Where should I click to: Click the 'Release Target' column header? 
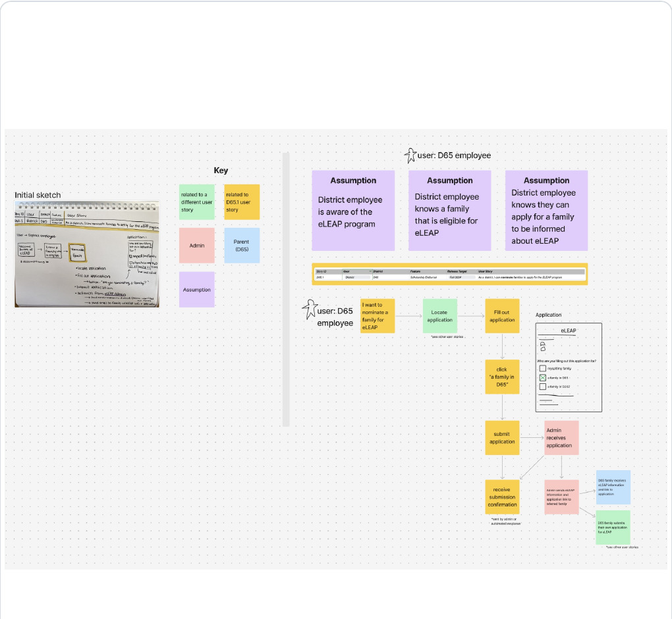tap(457, 271)
